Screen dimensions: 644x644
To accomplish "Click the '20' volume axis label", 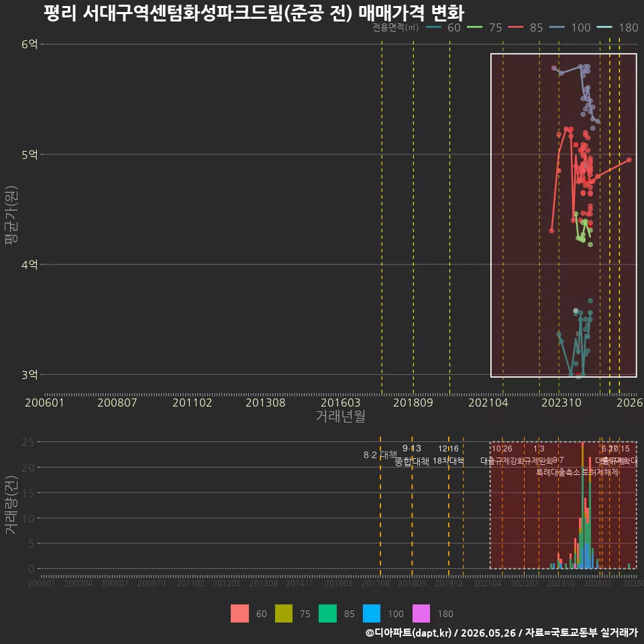I will tap(28, 468).
